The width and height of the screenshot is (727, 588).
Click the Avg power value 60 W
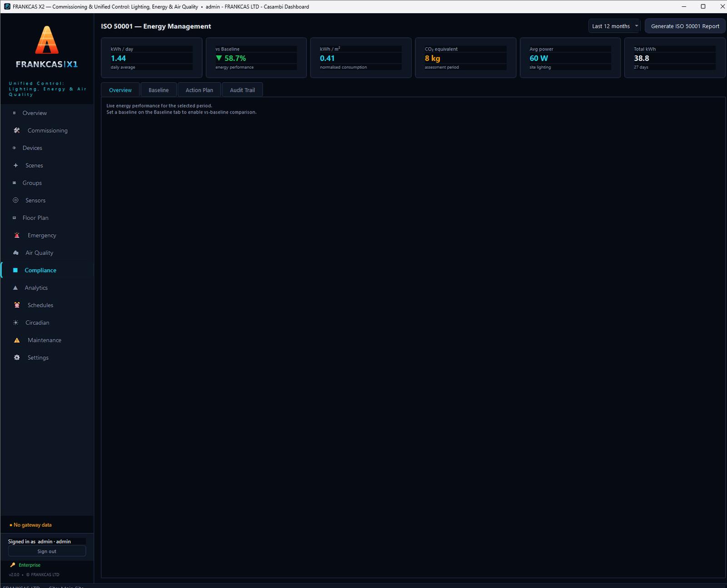538,58
